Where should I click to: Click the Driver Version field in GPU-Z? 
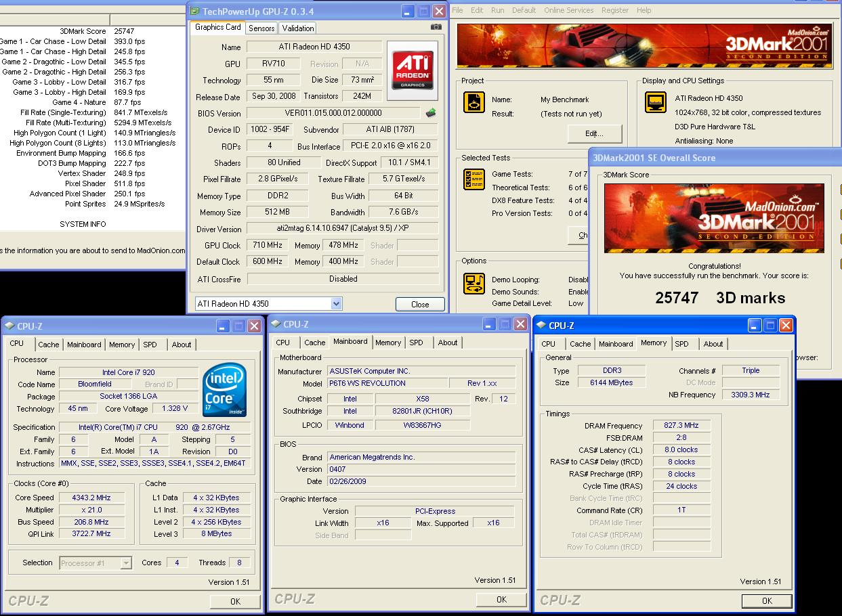coord(343,229)
